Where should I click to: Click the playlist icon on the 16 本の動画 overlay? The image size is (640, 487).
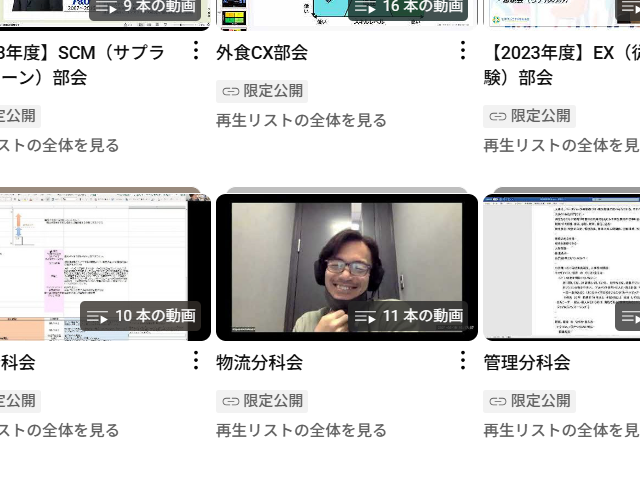(x=365, y=7)
